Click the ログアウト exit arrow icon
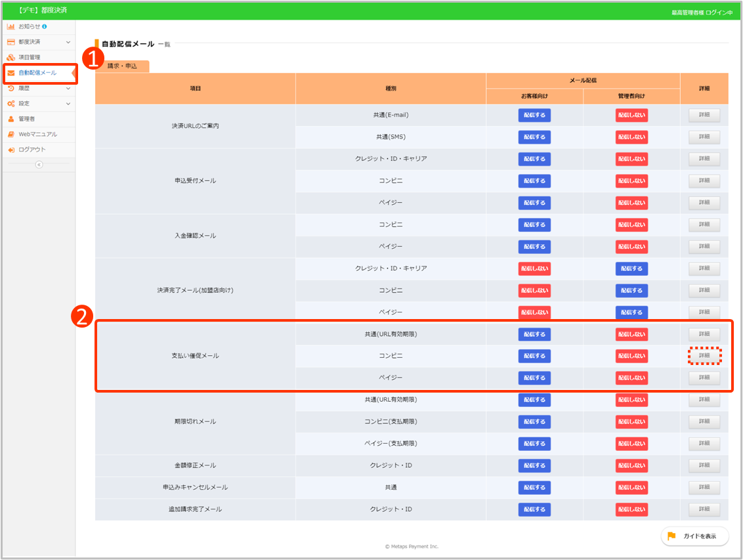The image size is (743, 560). [x=11, y=150]
